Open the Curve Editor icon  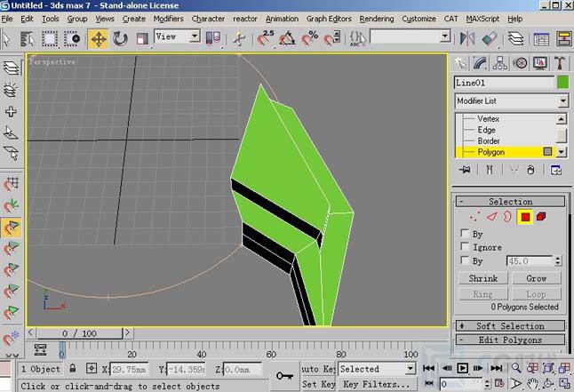pos(541,39)
